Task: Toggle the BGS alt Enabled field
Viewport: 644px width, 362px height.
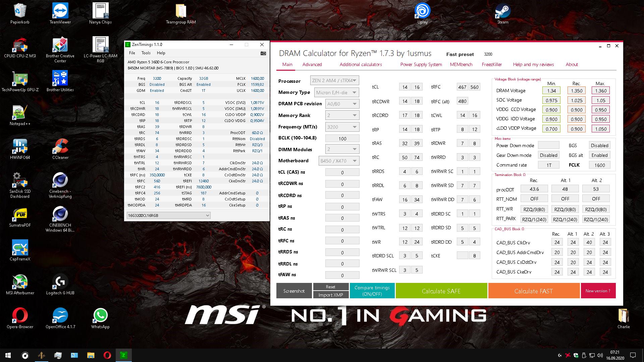Action: [x=599, y=155]
